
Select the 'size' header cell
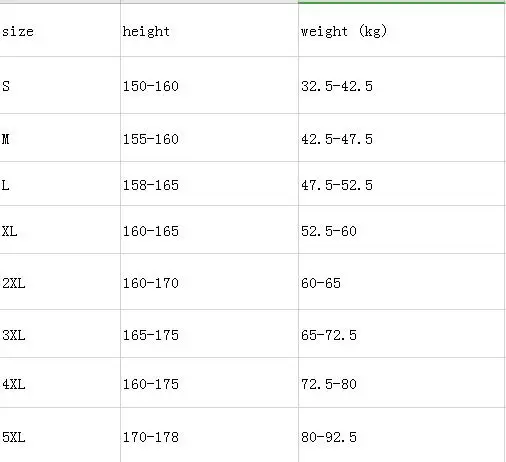pos(60,30)
